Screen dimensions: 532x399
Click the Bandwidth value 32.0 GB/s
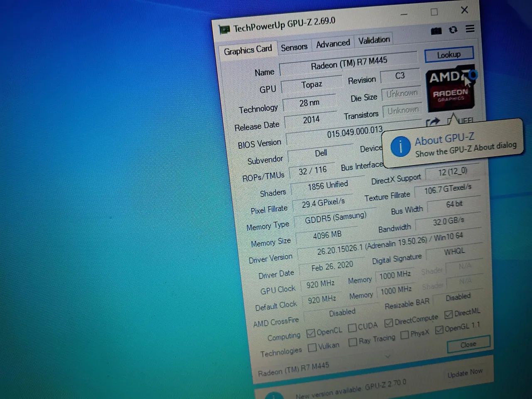tap(448, 221)
